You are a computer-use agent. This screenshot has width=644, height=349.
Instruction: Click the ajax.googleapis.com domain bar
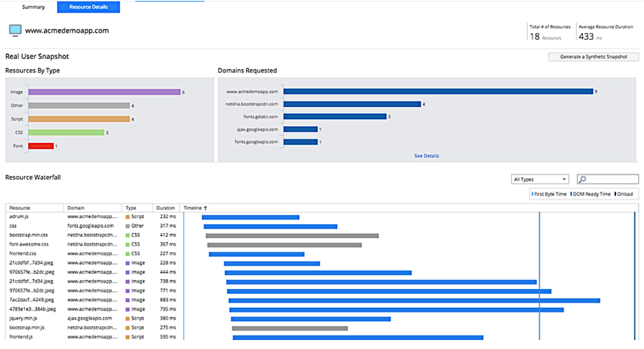(x=300, y=129)
